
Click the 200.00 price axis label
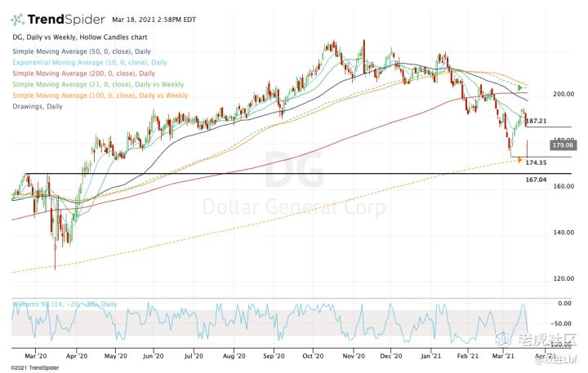[x=563, y=94]
